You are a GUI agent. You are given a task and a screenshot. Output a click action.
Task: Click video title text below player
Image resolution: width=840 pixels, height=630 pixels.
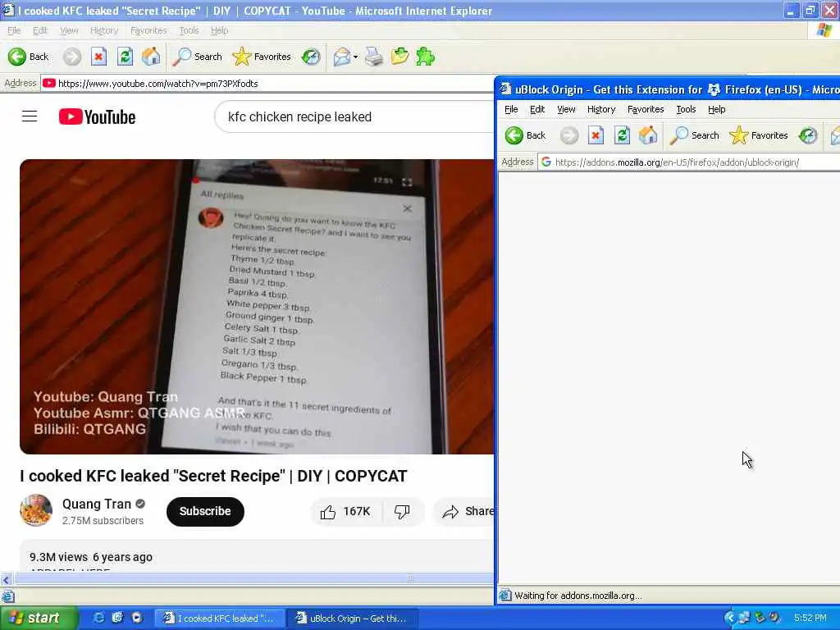point(213,476)
